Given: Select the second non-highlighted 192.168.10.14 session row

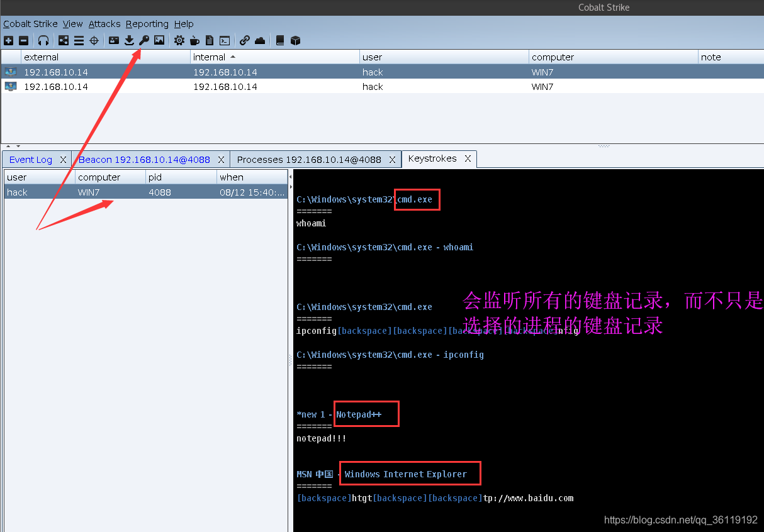Looking at the screenshot, I should [x=382, y=86].
